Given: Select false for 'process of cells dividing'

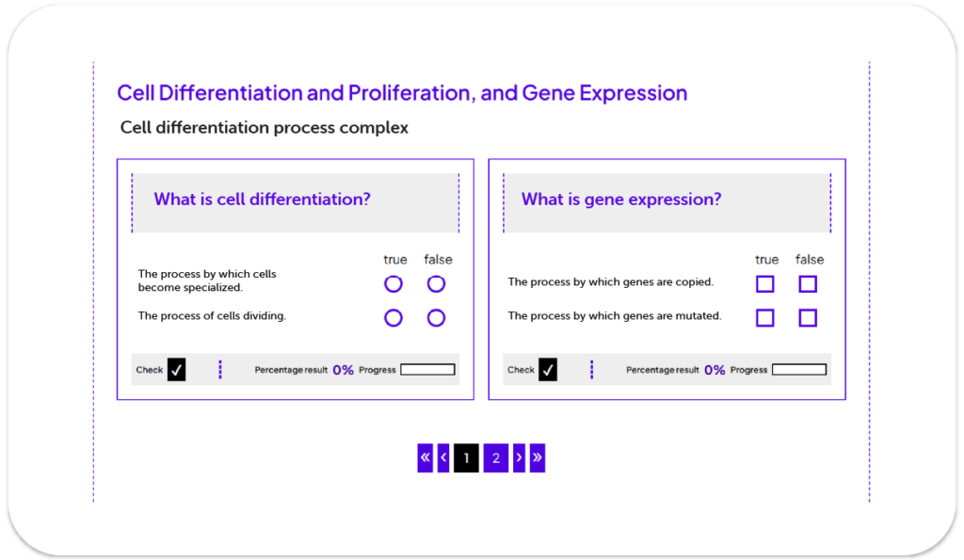Looking at the screenshot, I should point(436,318).
